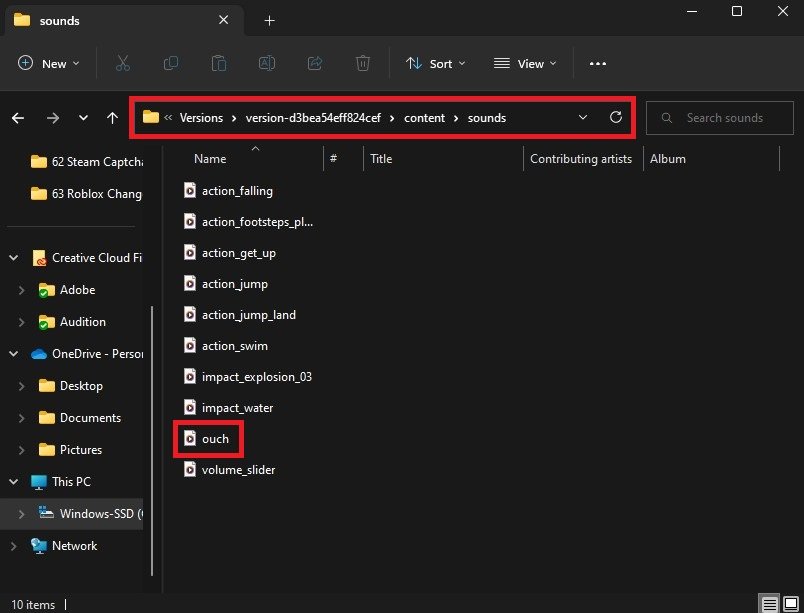Click the New button
This screenshot has width=804, height=613.
(x=44, y=63)
